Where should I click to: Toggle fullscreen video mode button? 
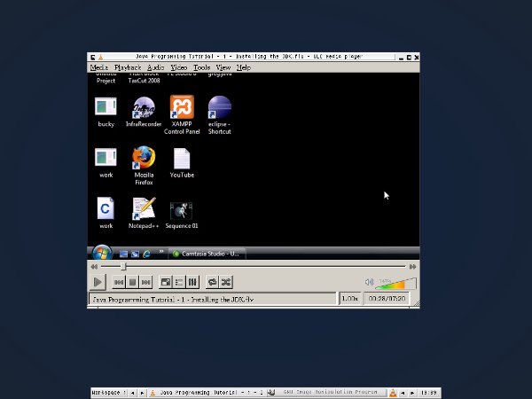pyautogui.click(x=166, y=282)
